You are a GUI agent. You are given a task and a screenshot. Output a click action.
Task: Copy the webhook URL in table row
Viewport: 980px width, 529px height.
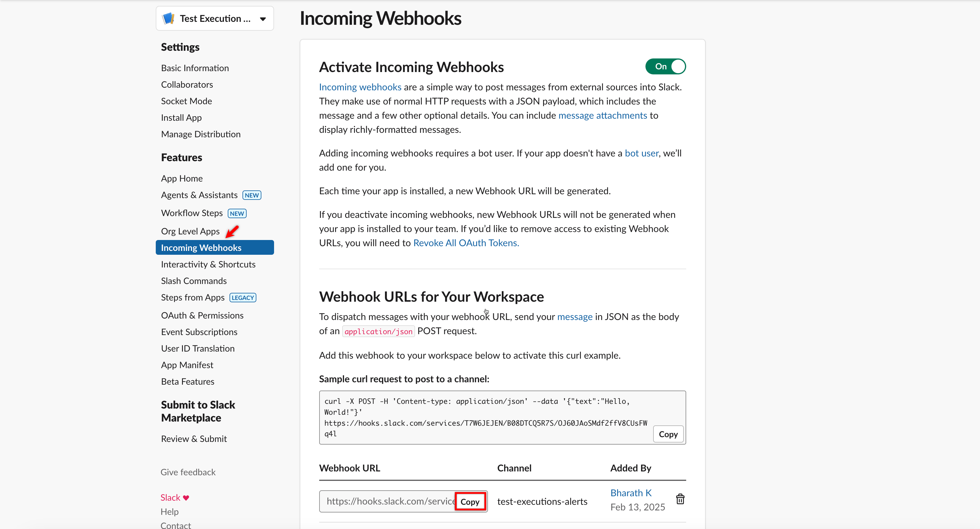(470, 502)
